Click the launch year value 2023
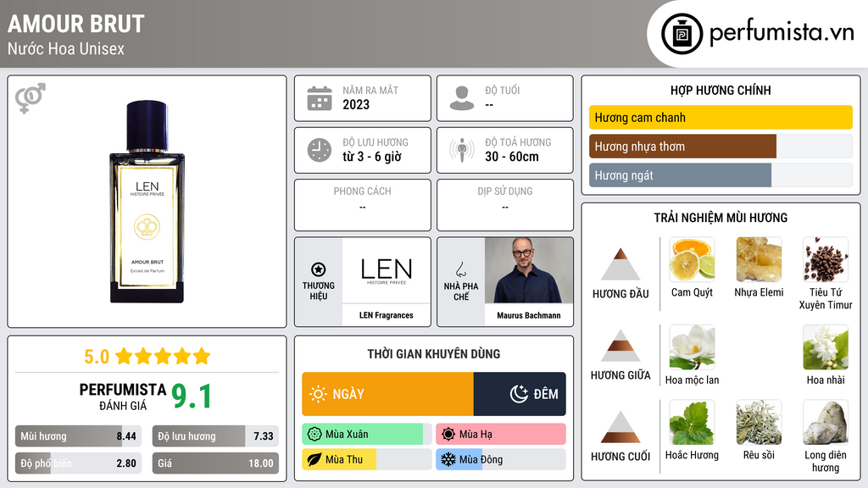This screenshot has width=868, height=488. (356, 104)
